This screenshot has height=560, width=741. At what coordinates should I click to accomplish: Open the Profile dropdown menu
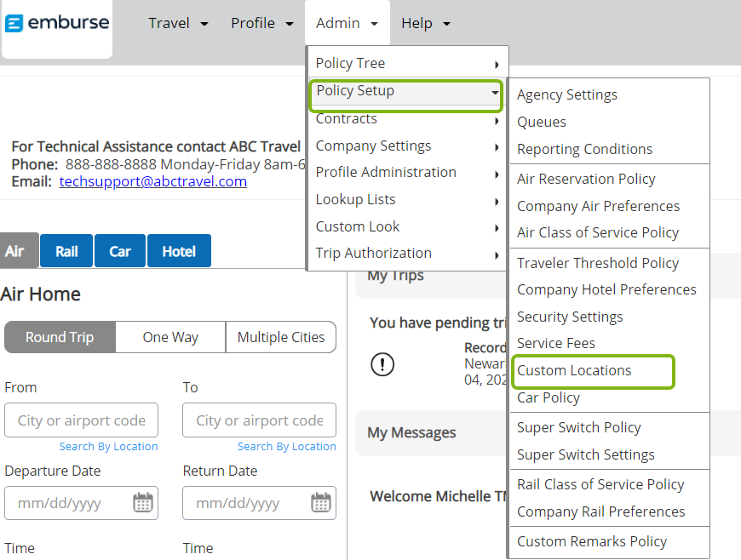(x=261, y=23)
